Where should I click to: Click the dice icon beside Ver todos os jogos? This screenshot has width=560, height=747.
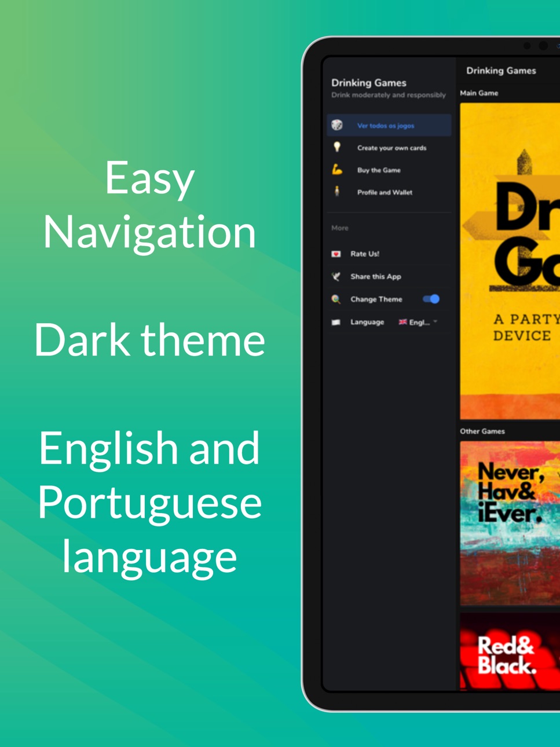(337, 125)
